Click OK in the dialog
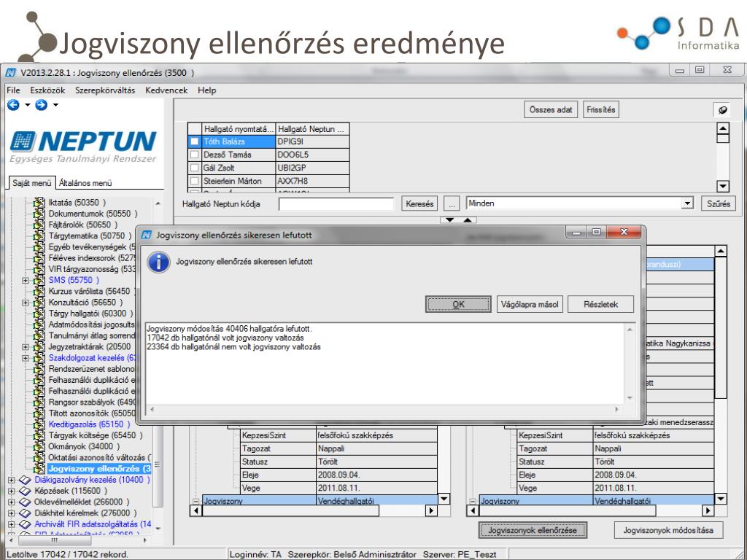This screenshot has width=747, height=560. point(458,304)
